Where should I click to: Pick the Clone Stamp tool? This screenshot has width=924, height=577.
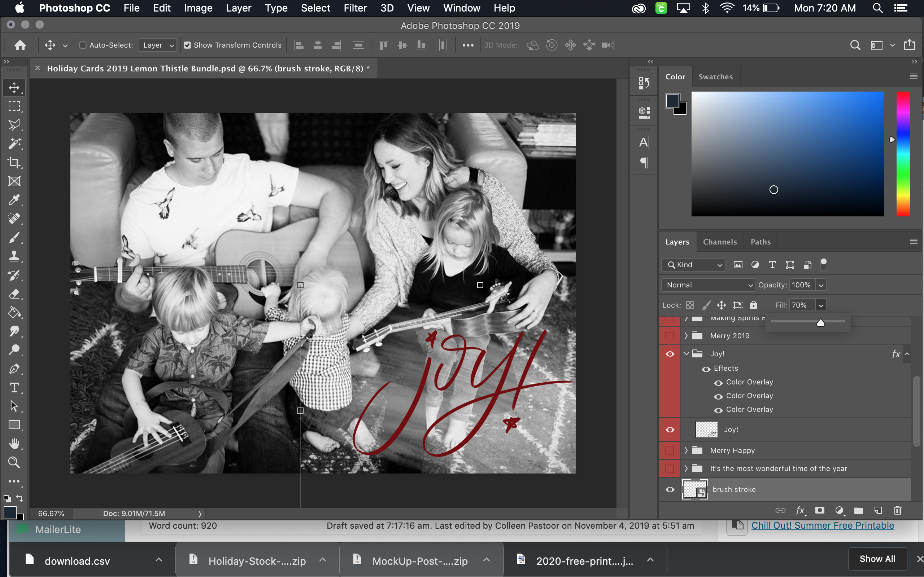pos(14,256)
